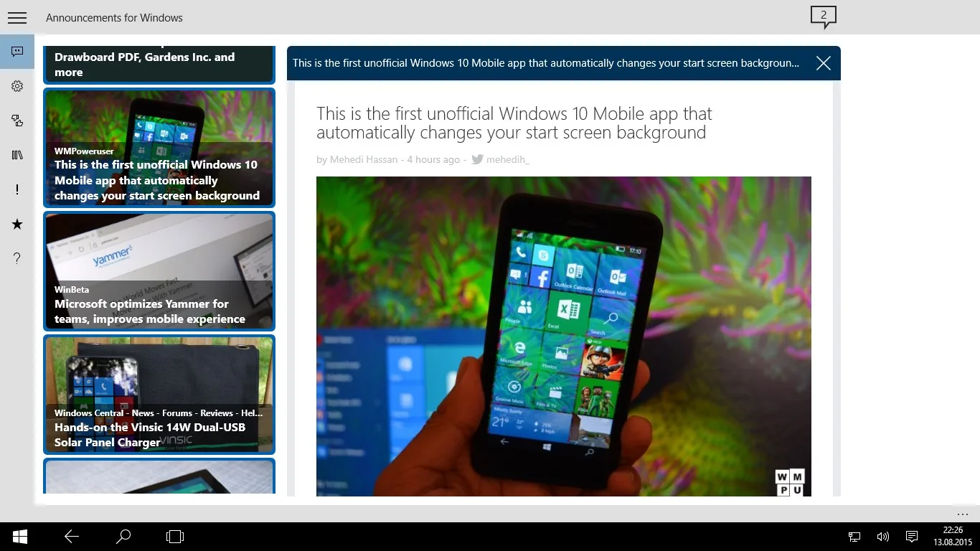The image size is (980, 551).
Task: Open the favorites star icon
Action: 17,225
